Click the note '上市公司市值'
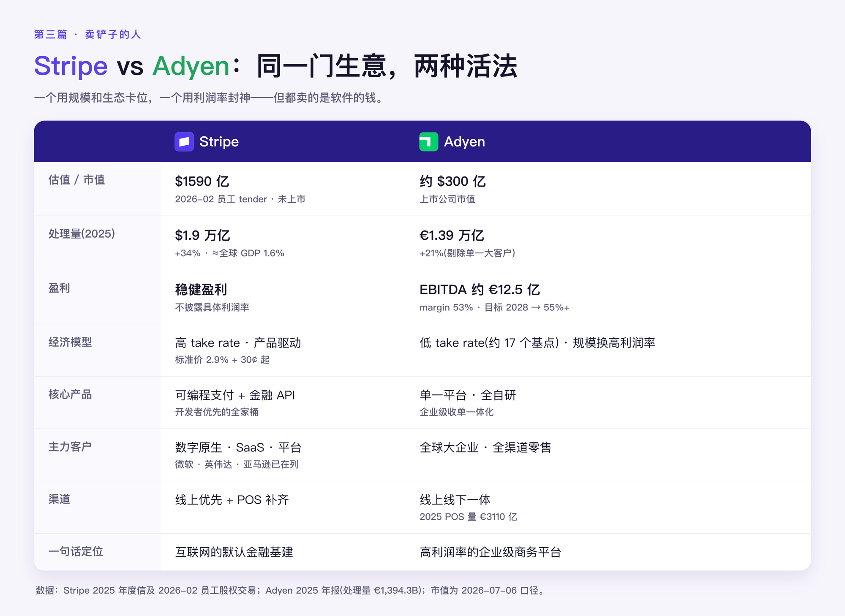The width and height of the screenshot is (845, 616). pos(447,199)
